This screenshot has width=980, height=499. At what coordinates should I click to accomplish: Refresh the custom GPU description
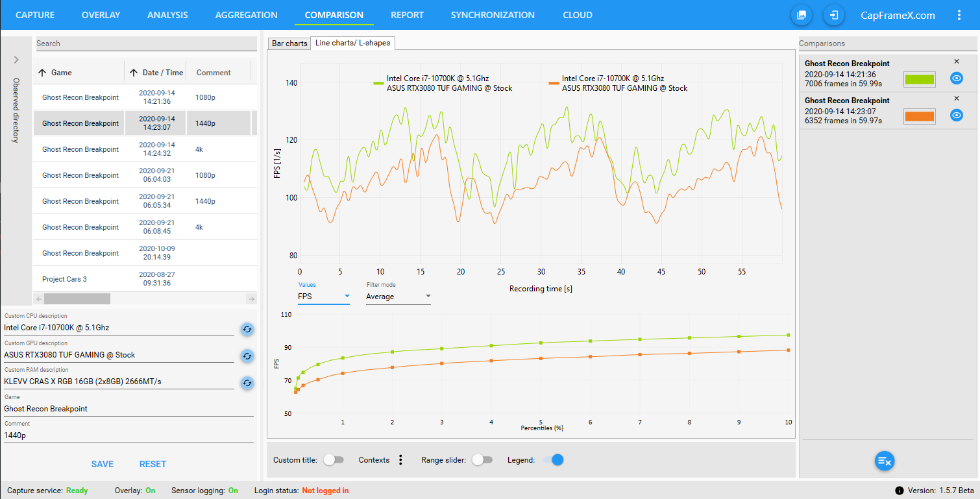247,356
